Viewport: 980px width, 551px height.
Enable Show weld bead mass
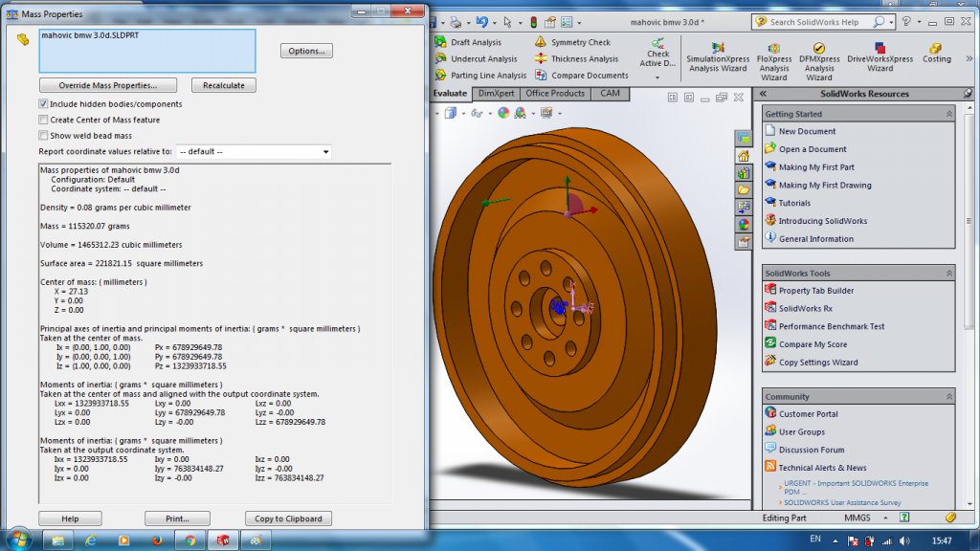[x=43, y=135]
